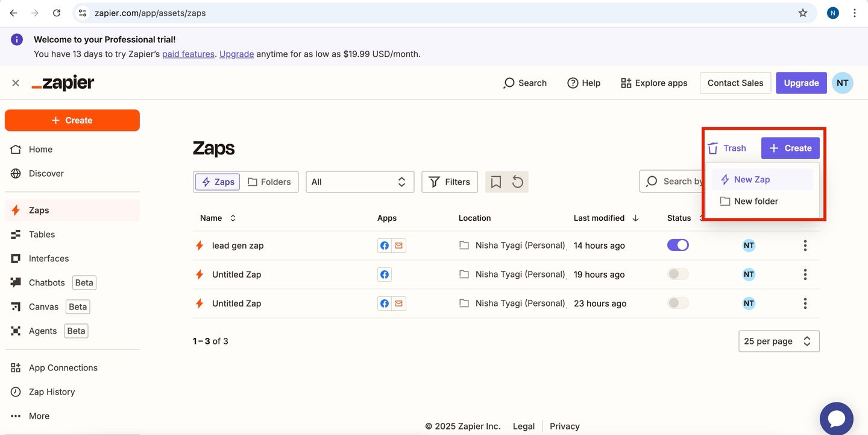Click the Contact Sales button
The height and width of the screenshot is (435, 868).
pyautogui.click(x=735, y=83)
